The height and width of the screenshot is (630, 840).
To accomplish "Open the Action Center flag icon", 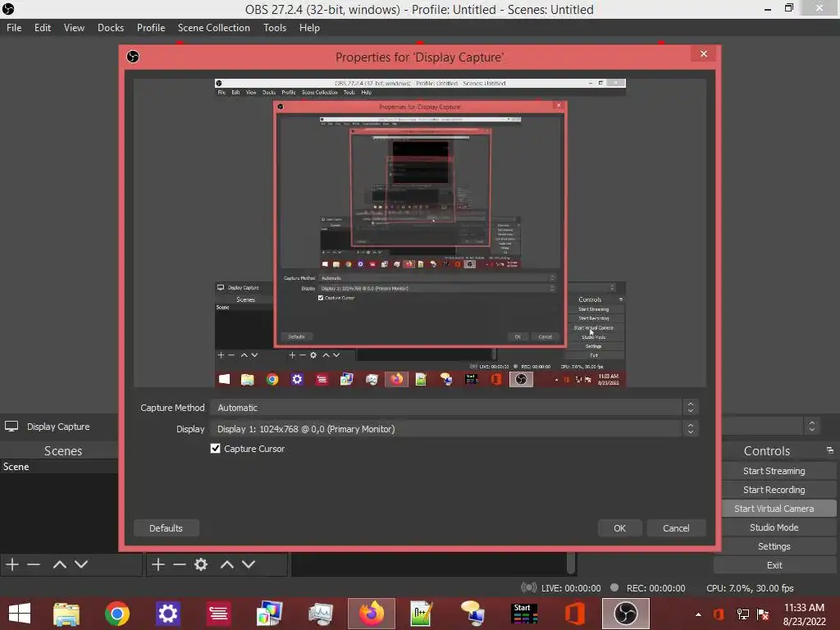I will [x=763, y=614].
